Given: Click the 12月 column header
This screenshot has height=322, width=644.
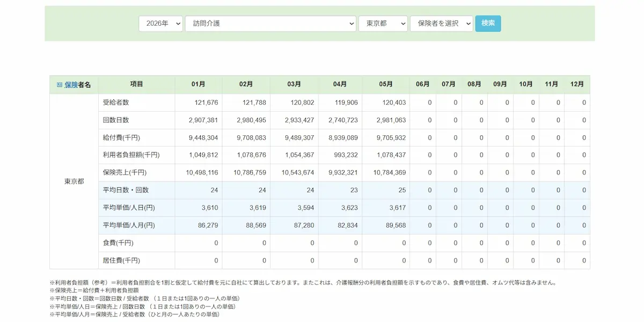Looking at the screenshot, I should click(577, 84).
